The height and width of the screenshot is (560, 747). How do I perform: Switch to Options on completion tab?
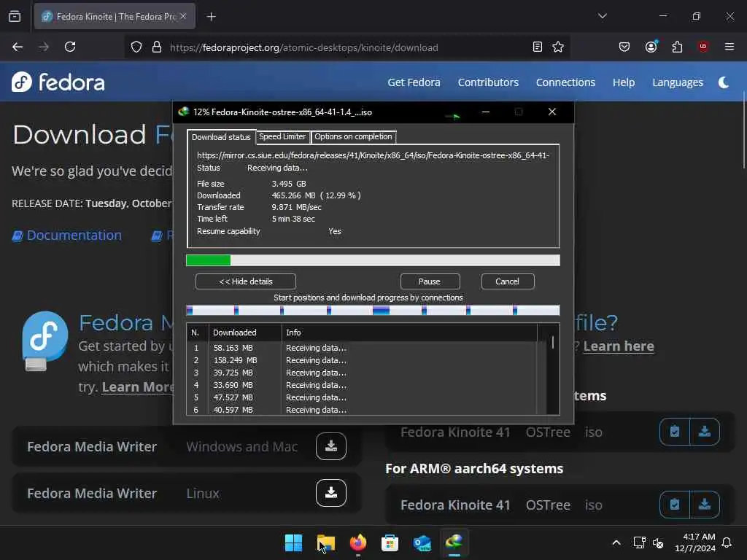pyautogui.click(x=353, y=136)
